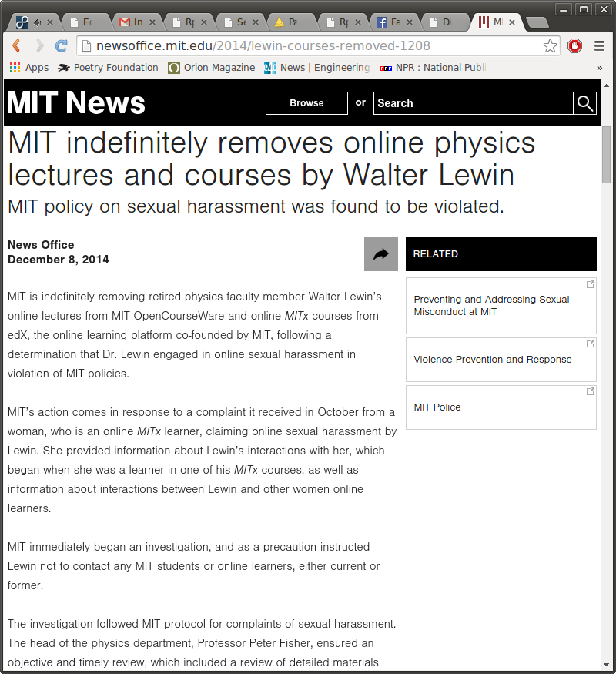The width and height of the screenshot is (616, 674).
Task: Close the Facebook tab
Action: point(410,22)
